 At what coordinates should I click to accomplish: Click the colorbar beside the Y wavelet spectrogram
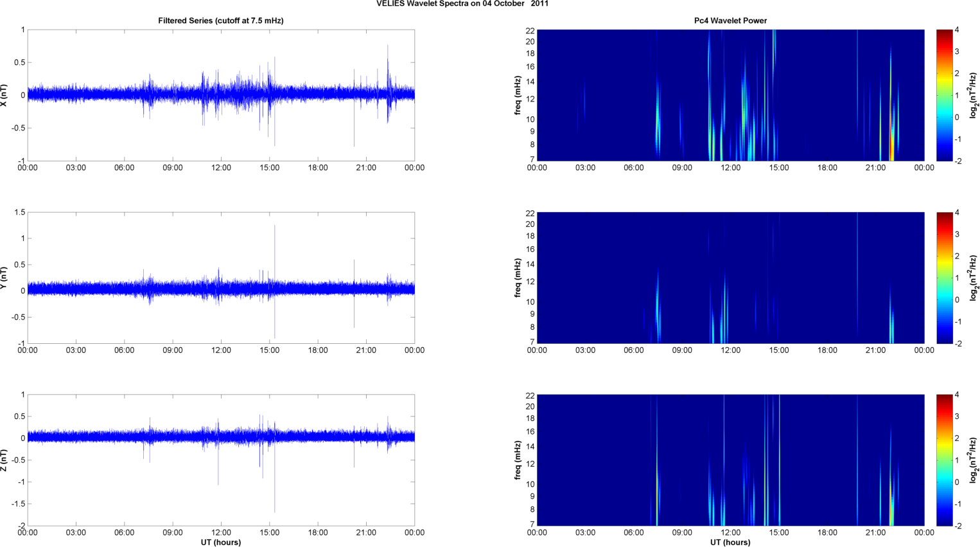click(x=945, y=278)
